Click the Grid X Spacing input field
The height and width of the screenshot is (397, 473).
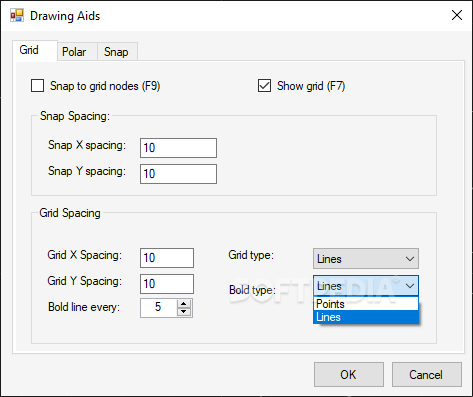point(167,258)
